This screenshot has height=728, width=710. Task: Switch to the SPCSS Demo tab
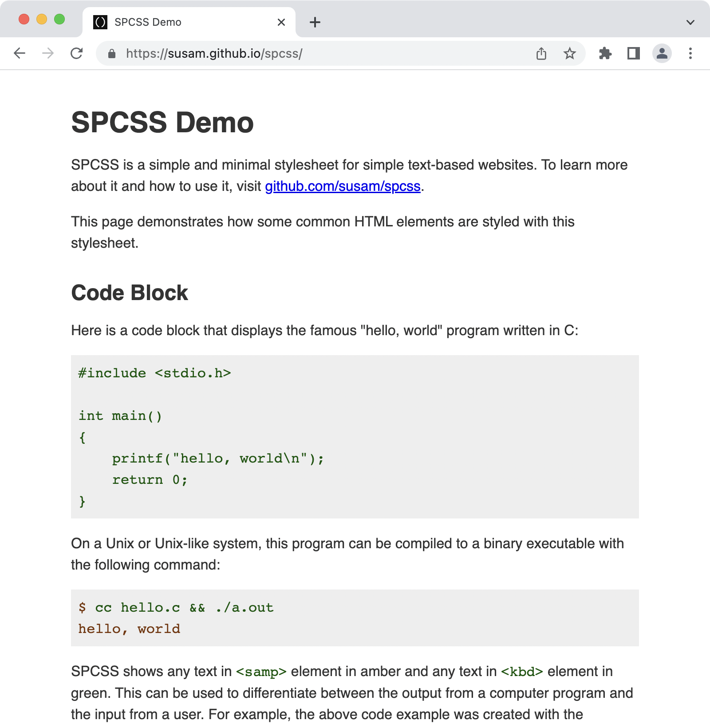[189, 22]
